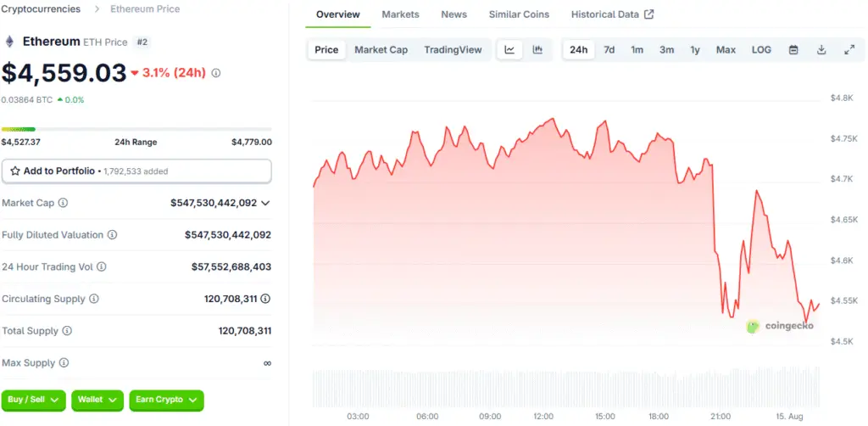Open the Wallet dropdown

(97, 400)
